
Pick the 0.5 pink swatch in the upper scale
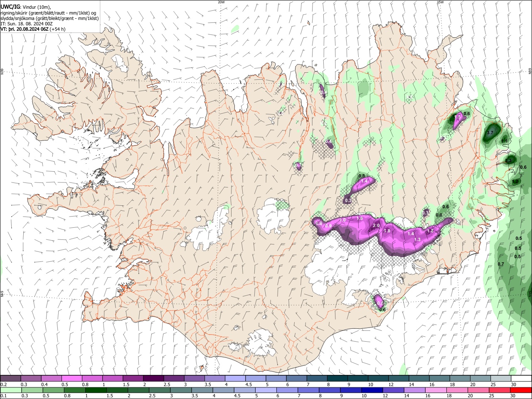(x=71, y=379)
